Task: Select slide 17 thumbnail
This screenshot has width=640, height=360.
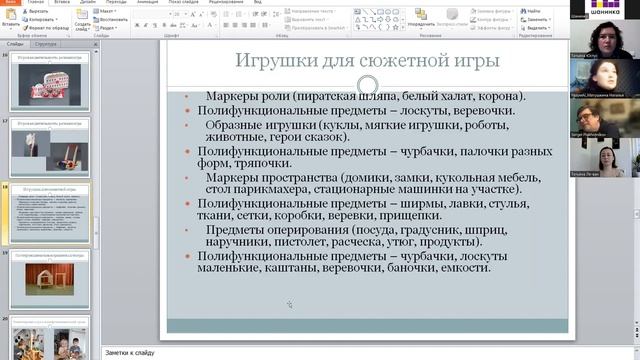Action: [49, 147]
